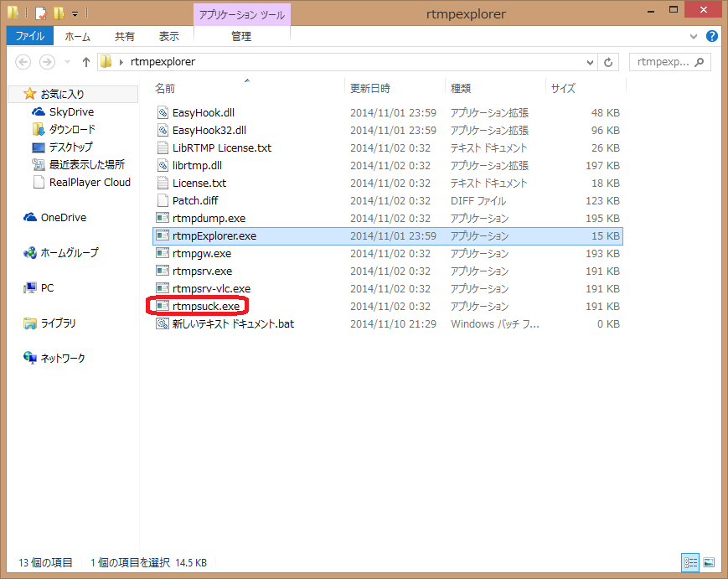Expand the ribbon with the chevron
Screen dimensions: 728x579
click(693, 37)
